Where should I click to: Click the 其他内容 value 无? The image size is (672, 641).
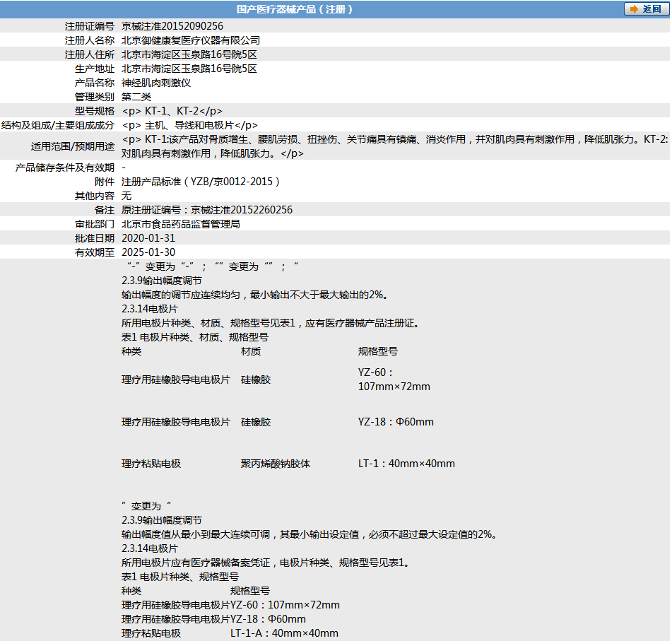click(126, 196)
